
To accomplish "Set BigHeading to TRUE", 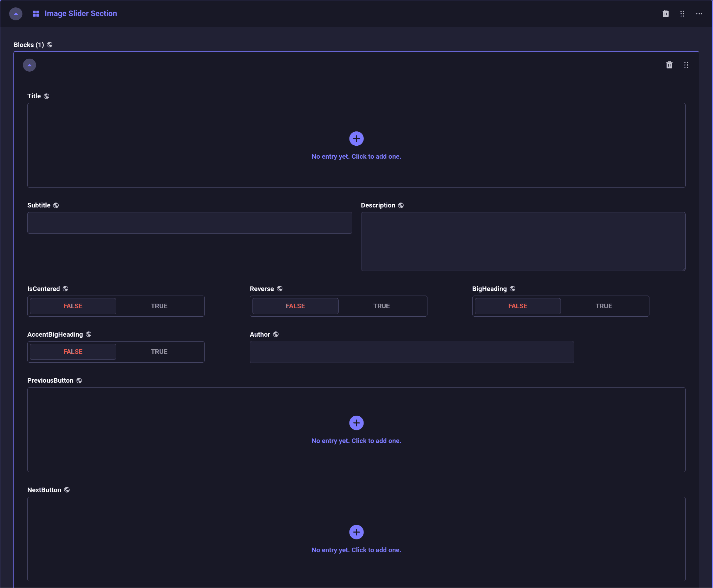I will click(604, 306).
